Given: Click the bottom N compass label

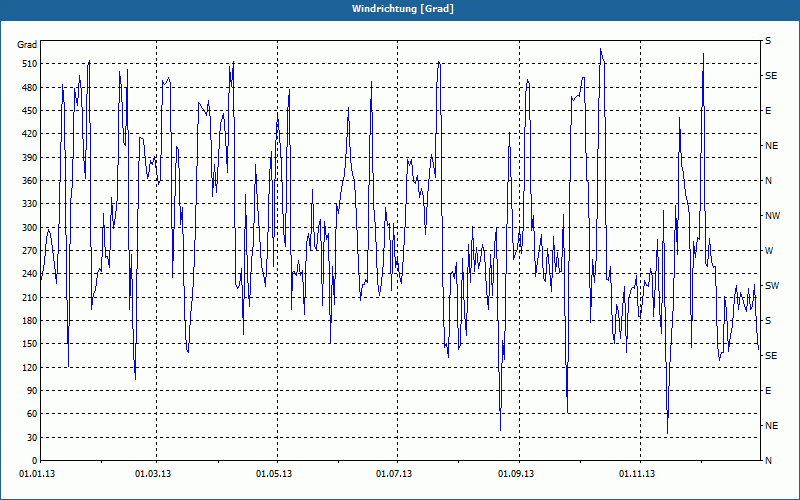Looking at the screenshot, I should (769, 461).
